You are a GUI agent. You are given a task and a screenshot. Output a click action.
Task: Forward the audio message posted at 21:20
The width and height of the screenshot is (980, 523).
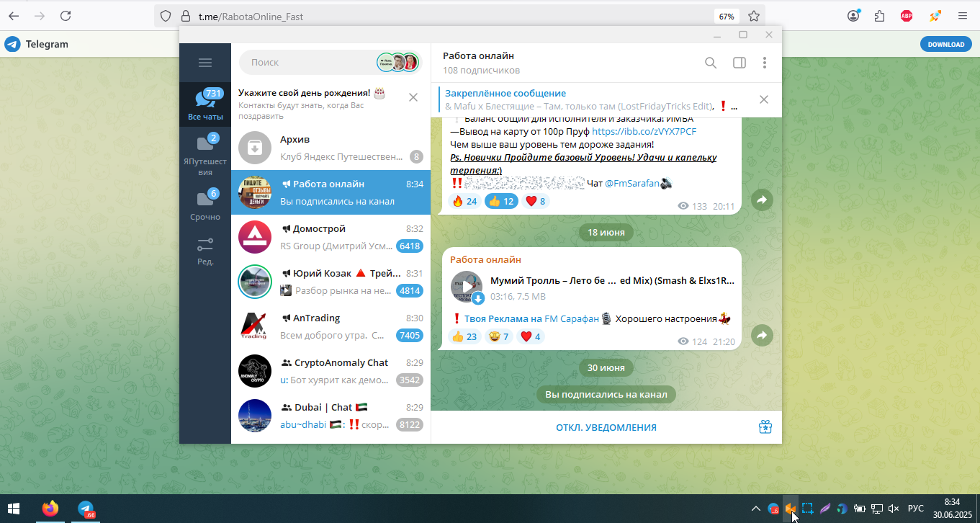coord(762,335)
